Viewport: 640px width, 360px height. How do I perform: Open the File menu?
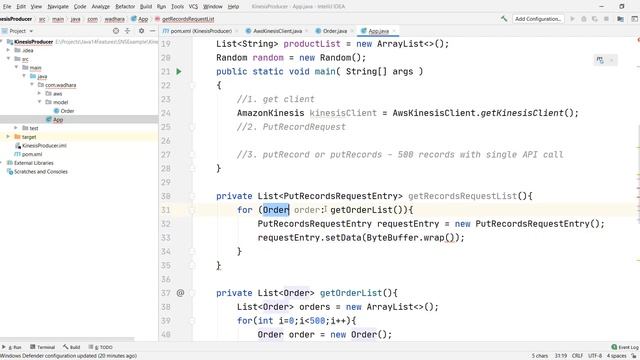7,7
